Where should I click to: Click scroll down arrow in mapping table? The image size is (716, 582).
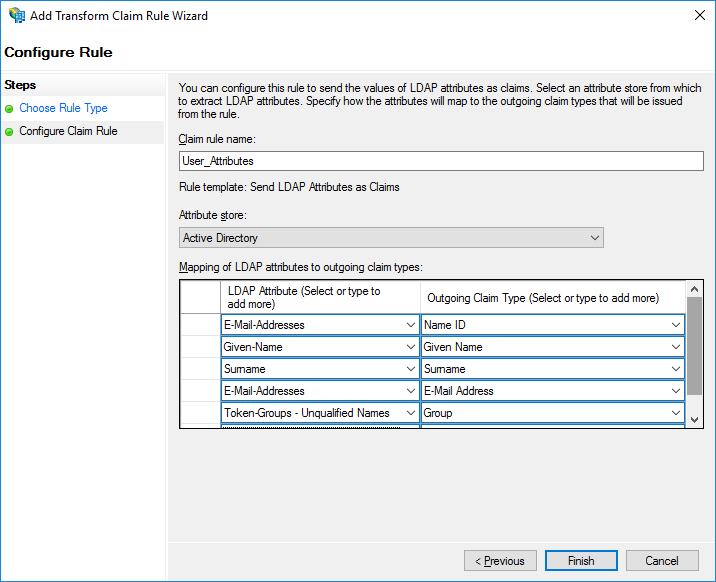[x=694, y=420]
